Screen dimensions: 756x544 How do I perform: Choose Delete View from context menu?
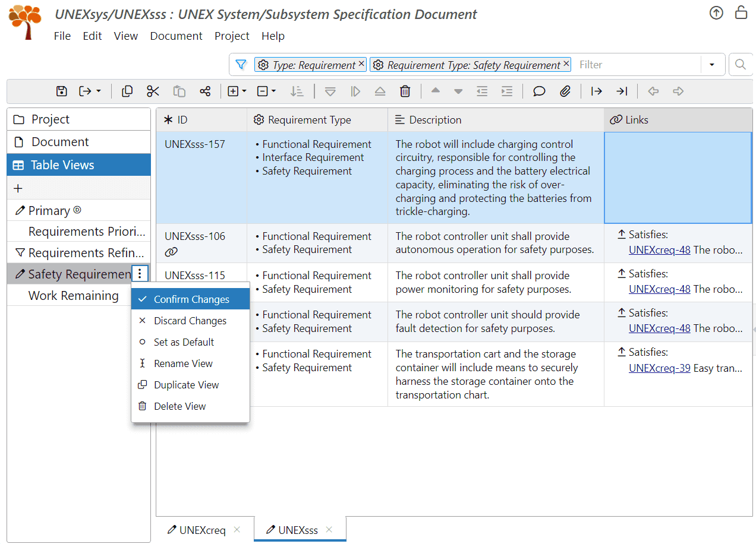point(190,406)
